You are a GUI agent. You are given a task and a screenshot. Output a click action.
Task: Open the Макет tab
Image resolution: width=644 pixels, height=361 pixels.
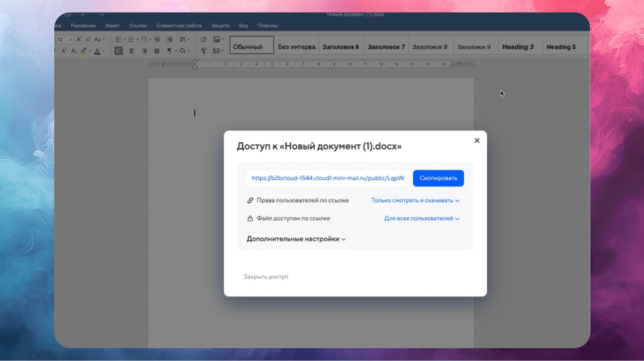113,26
